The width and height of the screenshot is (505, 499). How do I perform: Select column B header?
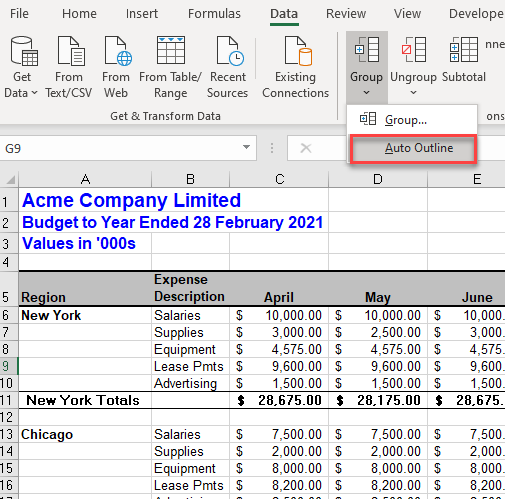(x=190, y=179)
